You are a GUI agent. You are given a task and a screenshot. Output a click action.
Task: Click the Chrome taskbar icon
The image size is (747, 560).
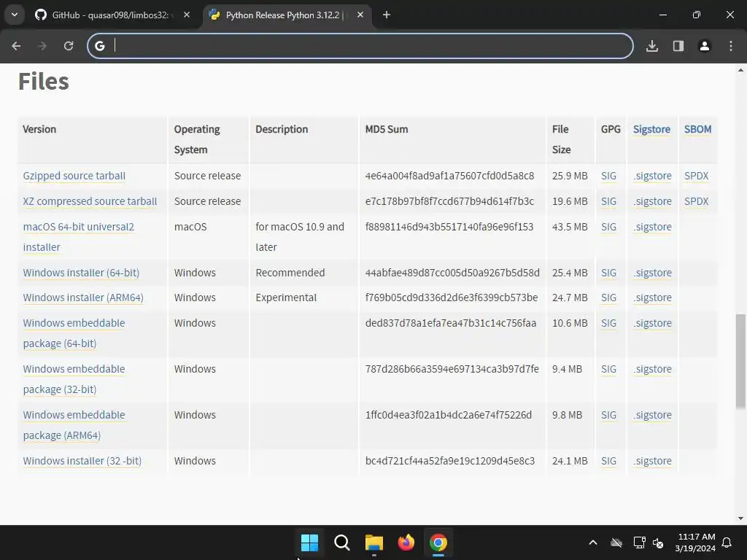[438, 542]
